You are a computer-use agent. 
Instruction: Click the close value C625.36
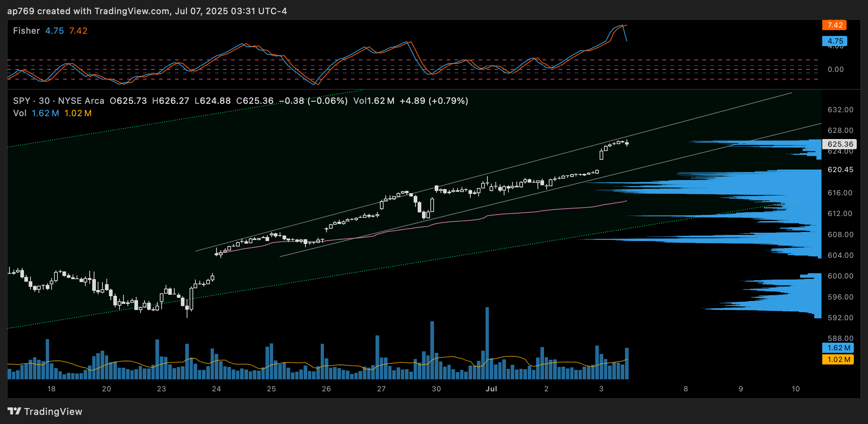coord(255,101)
